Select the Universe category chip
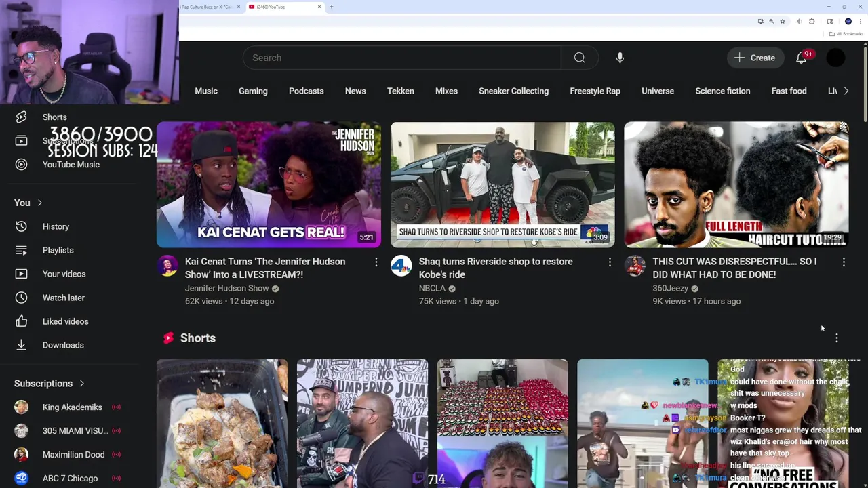868x488 pixels. tap(658, 91)
